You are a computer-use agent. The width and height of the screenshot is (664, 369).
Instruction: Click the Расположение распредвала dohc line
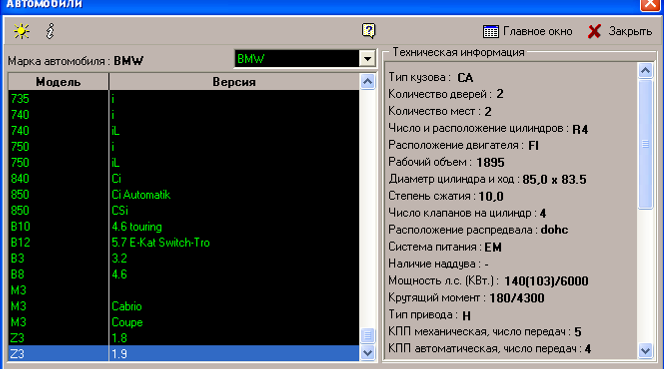pyautogui.click(x=478, y=230)
